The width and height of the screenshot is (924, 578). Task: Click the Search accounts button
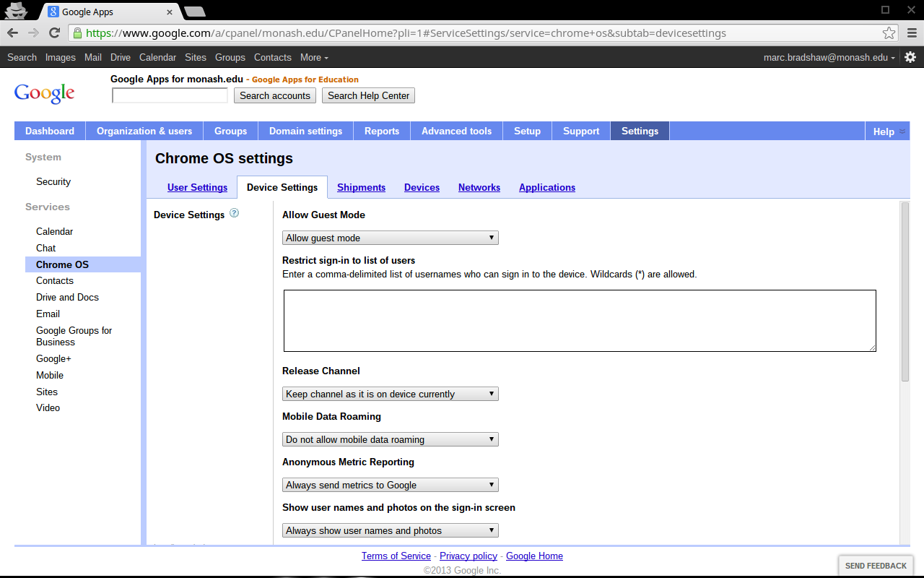click(274, 95)
